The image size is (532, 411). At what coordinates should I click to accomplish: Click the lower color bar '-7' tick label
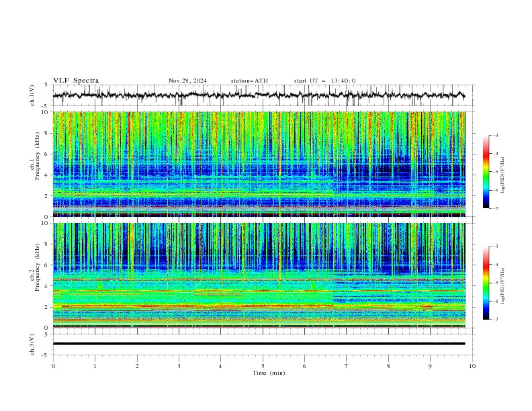(x=495, y=319)
